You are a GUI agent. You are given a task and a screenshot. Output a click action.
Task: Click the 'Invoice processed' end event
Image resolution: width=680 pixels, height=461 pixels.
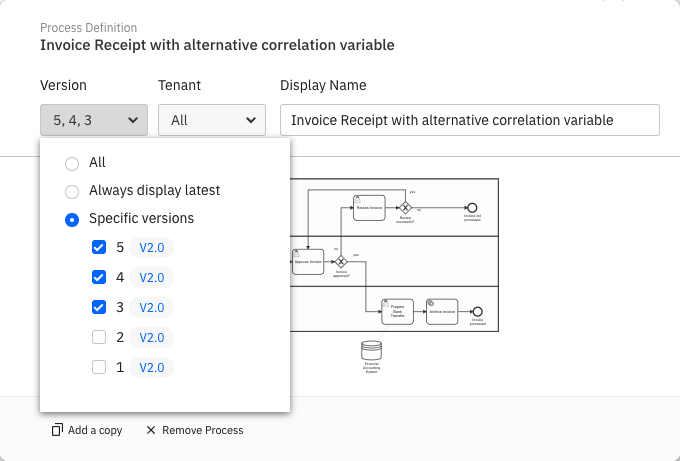point(477,312)
